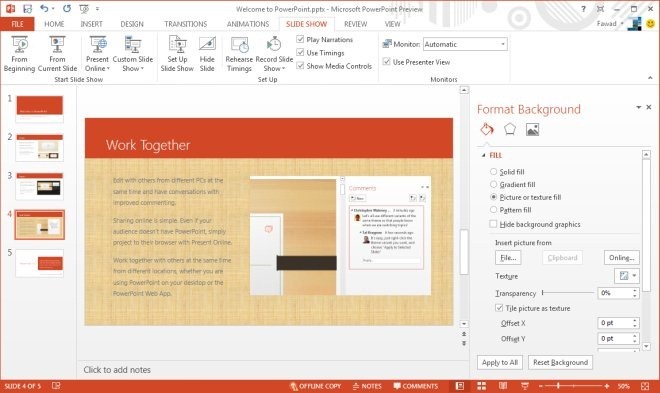This screenshot has width=660, height=393.
Task: Start Slide Show from status bar
Action: (524, 386)
